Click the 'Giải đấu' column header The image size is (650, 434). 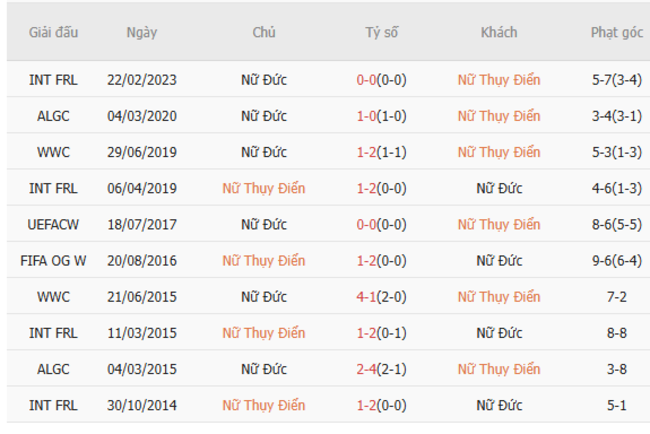click(53, 32)
